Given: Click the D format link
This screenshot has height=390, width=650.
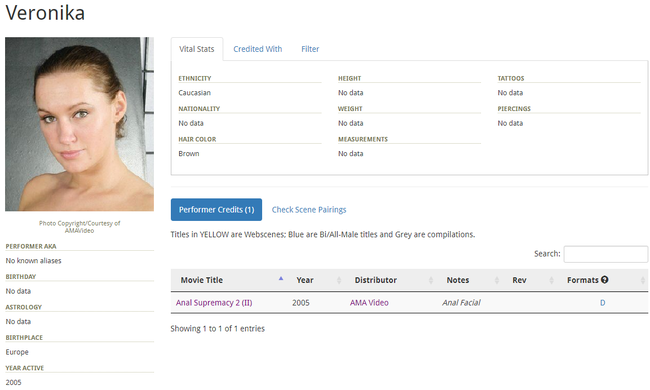Looking at the screenshot, I should pyautogui.click(x=602, y=303).
